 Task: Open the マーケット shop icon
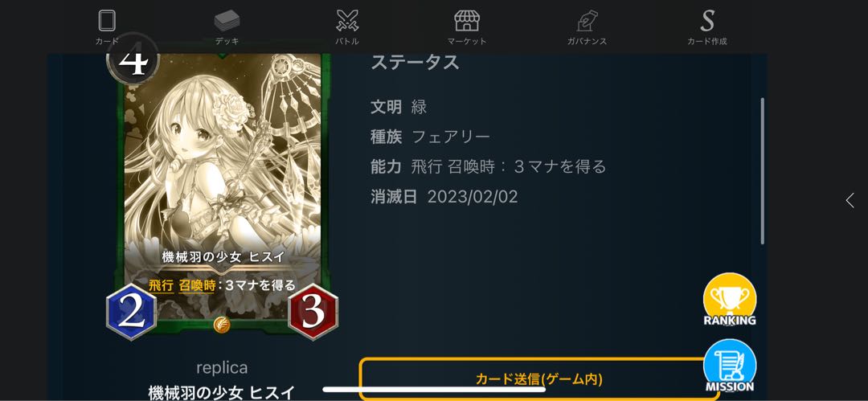[467, 21]
